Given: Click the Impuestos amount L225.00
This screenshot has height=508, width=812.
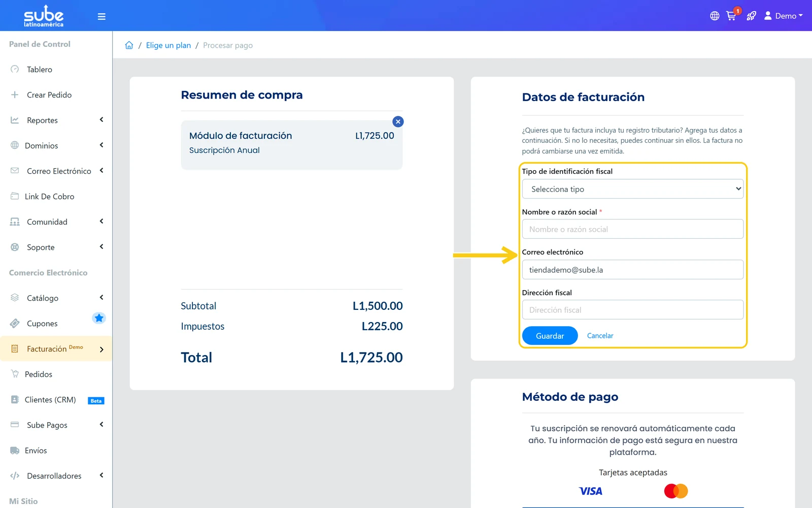Looking at the screenshot, I should click(x=382, y=326).
